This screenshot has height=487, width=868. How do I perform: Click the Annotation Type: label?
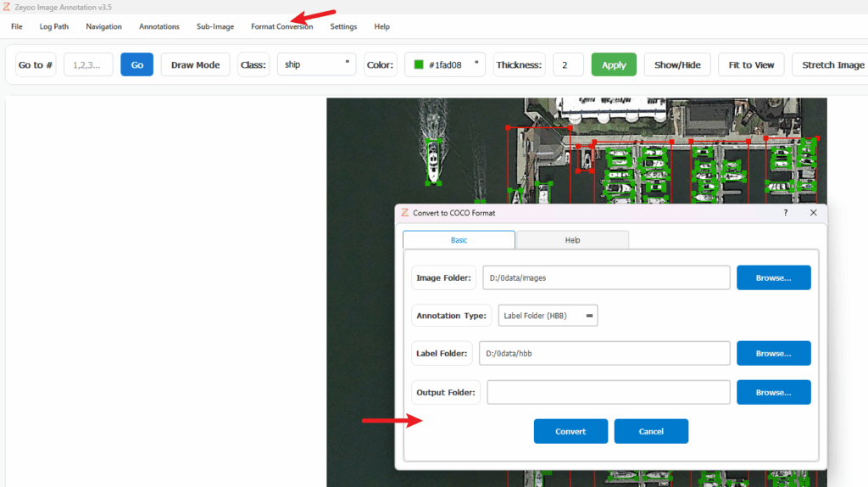click(451, 316)
